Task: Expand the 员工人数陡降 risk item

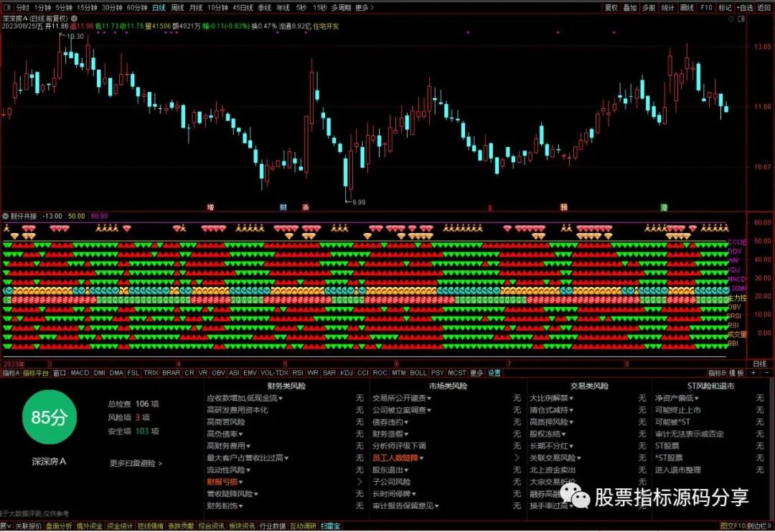Action: (398, 458)
